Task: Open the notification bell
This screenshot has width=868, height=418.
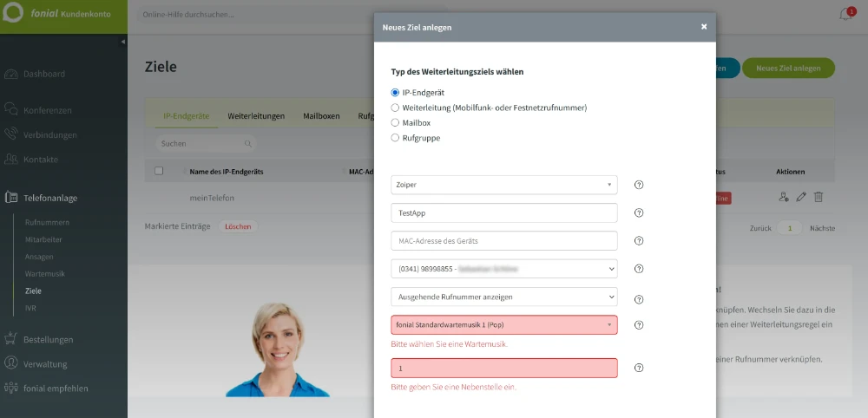Action: 845,15
